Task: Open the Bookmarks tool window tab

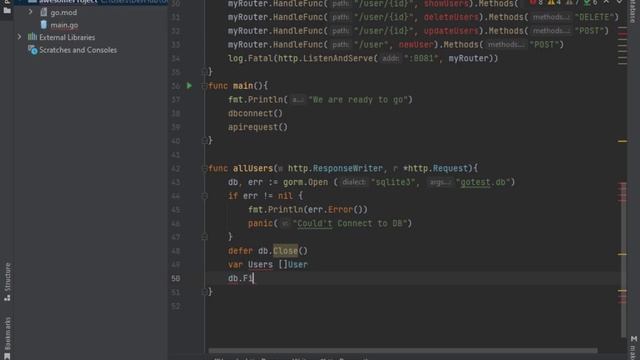Action: coord(7,337)
